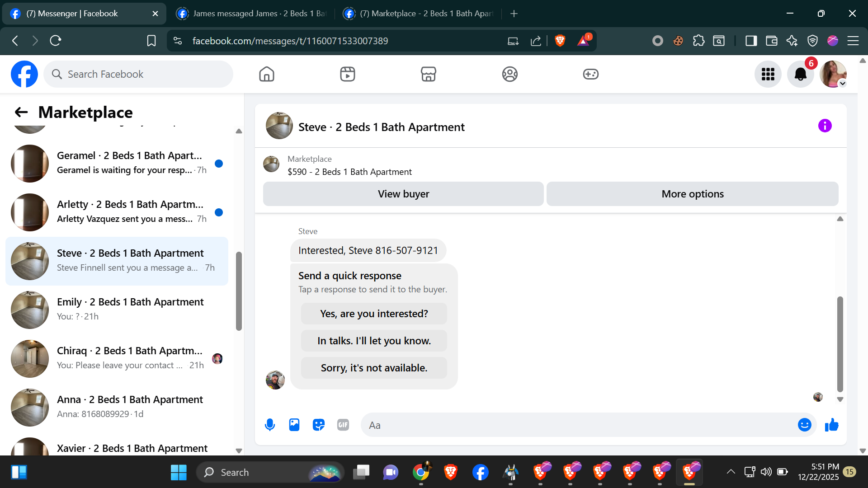Viewport: 868px width, 488px height.
Task: Bookmark this page
Action: click(x=151, y=41)
